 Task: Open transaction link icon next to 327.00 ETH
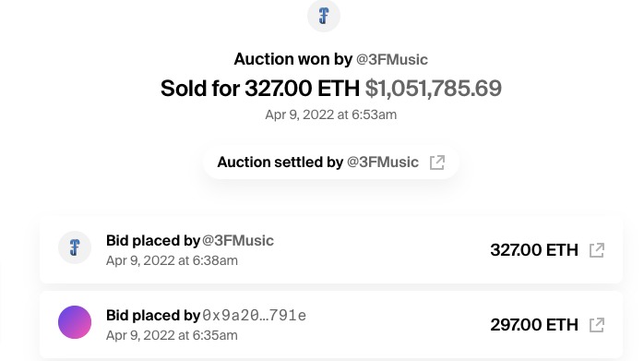[597, 250]
